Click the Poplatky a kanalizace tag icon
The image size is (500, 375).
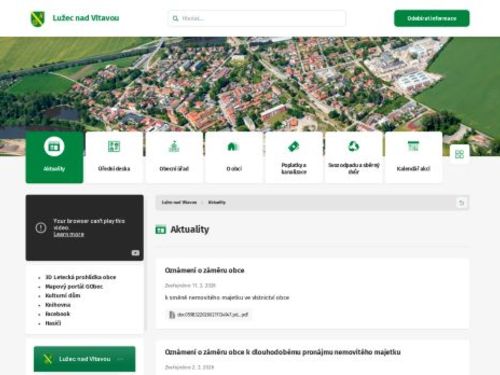294,146
